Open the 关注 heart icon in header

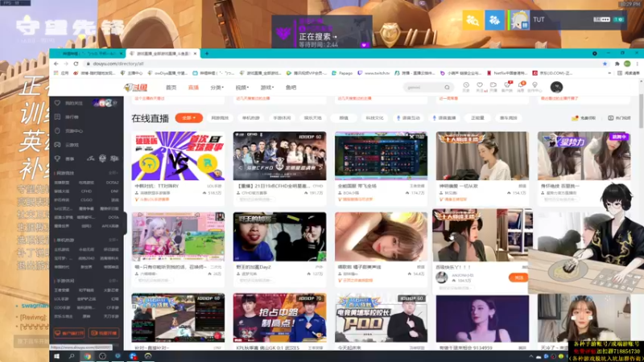(x=480, y=87)
